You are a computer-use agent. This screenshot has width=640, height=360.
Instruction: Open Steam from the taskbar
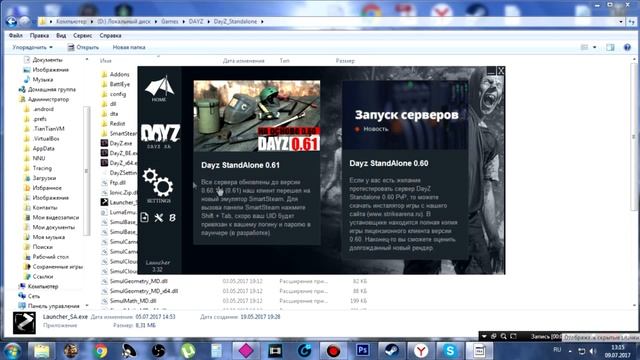(391, 351)
